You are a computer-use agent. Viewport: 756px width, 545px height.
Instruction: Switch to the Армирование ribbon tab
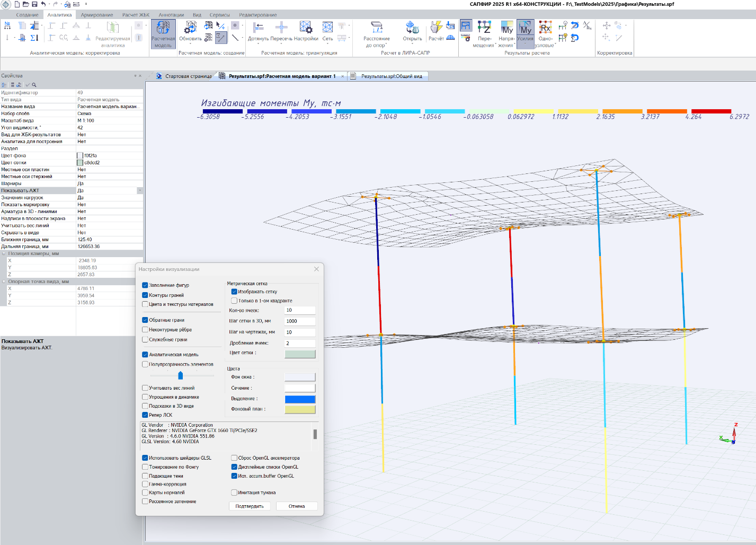coord(97,15)
